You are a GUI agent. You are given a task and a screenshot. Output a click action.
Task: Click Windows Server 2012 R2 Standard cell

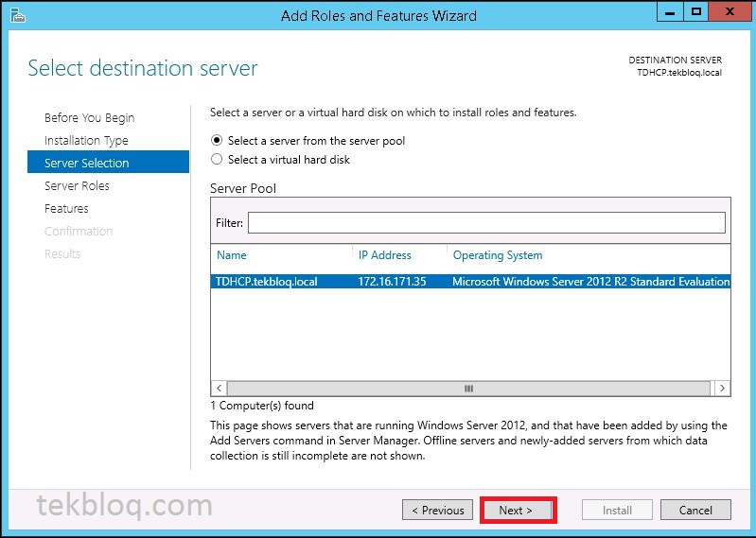click(591, 281)
